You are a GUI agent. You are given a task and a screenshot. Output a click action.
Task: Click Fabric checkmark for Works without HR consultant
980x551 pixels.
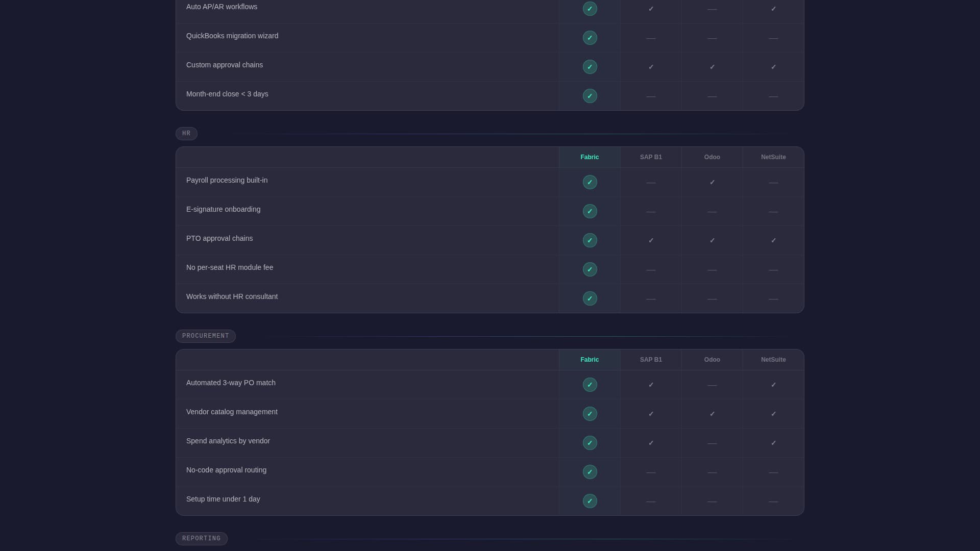tap(590, 298)
